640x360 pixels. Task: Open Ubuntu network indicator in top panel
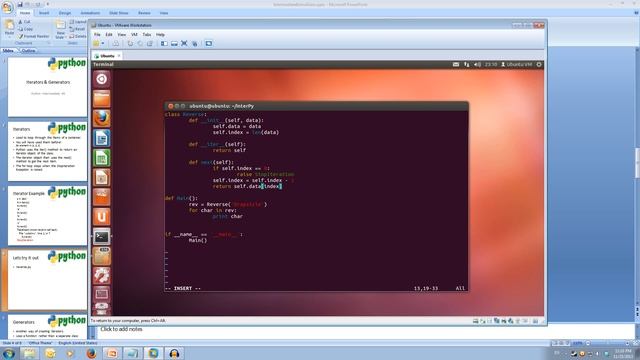[467, 64]
